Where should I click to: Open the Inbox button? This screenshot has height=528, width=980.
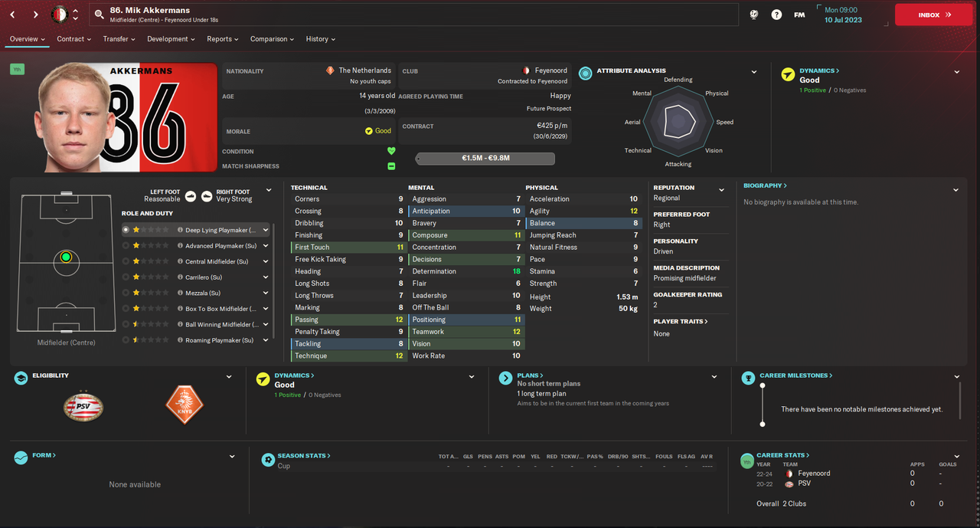coord(933,15)
